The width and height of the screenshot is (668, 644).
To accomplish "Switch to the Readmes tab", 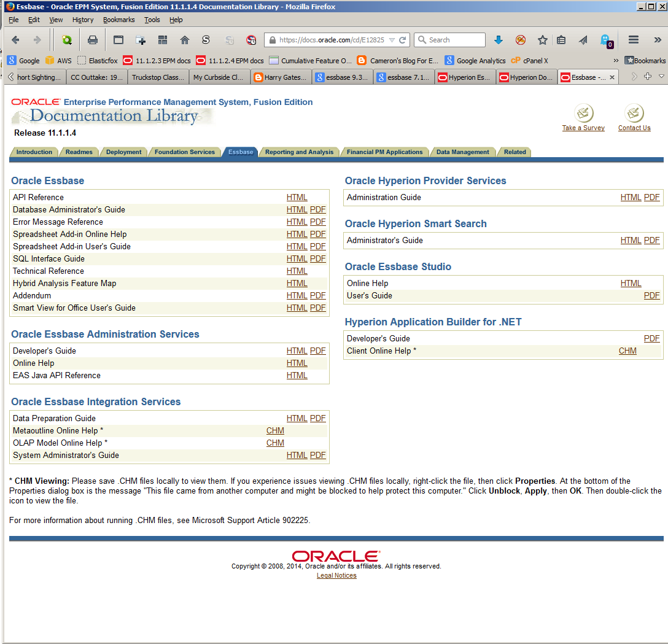I will pyautogui.click(x=79, y=152).
